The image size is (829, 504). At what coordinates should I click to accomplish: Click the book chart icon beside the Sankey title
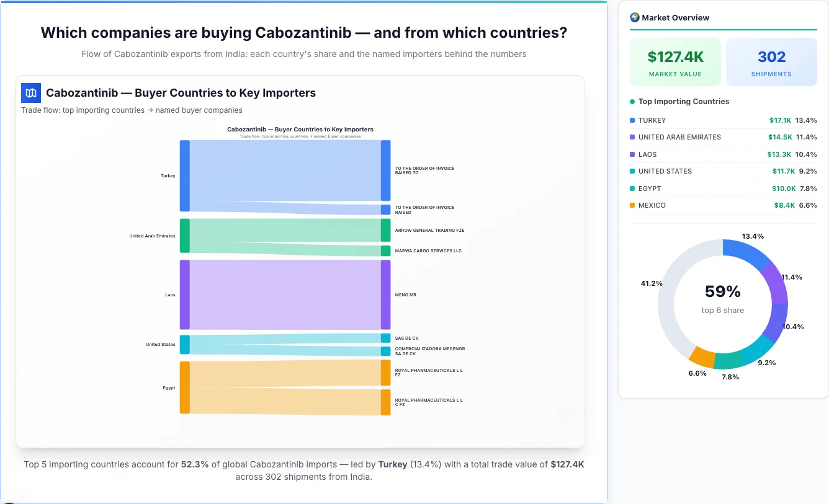point(30,92)
